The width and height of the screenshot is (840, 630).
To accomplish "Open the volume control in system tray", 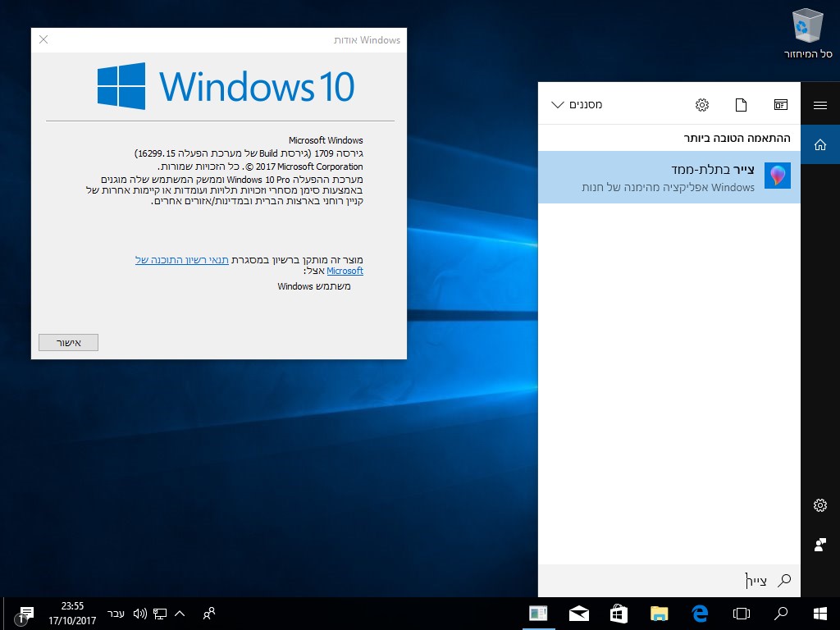I will coord(139,614).
